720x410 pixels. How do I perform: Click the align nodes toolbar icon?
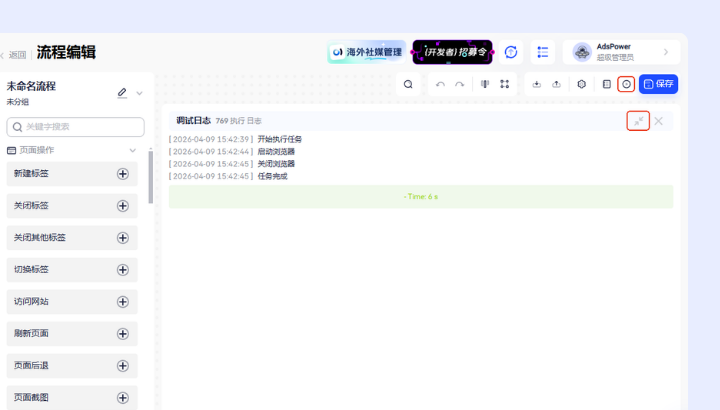click(x=485, y=84)
